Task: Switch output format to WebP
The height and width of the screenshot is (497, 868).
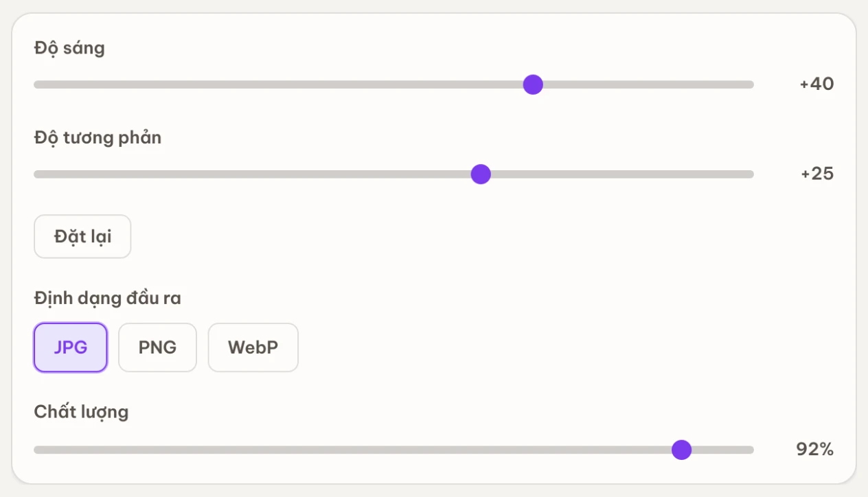Action: pos(253,347)
